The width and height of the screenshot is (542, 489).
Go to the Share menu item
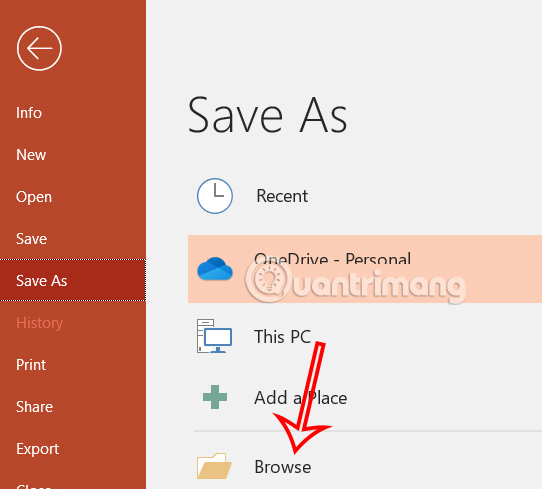point(34,407)
